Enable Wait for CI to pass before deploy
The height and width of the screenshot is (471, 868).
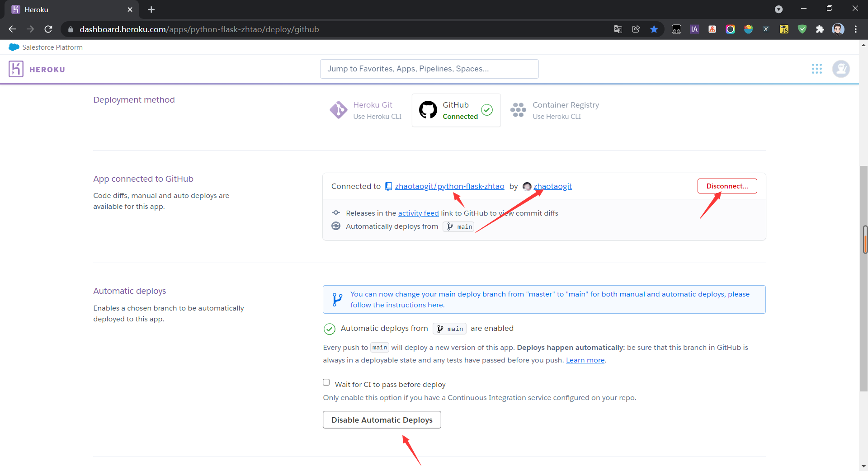tap(326, 382)
